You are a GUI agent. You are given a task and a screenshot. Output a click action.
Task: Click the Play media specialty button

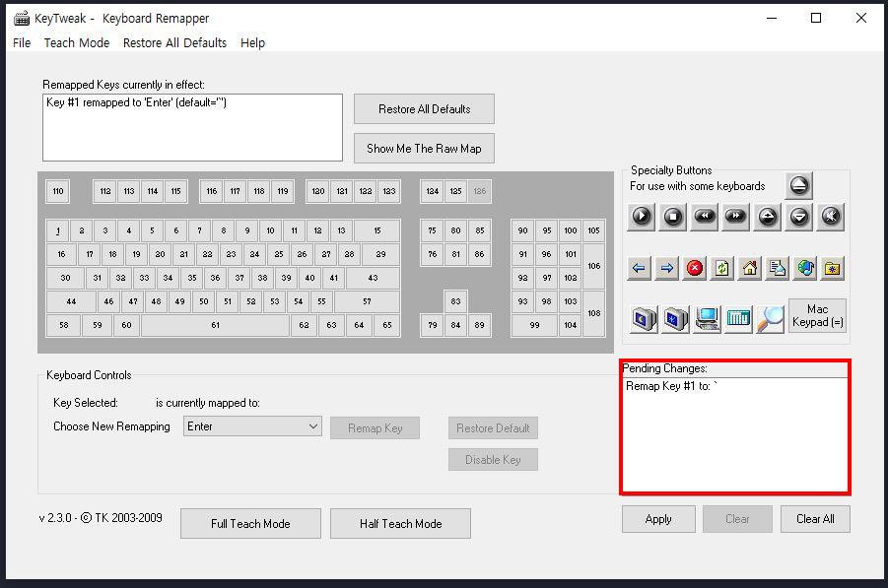tap(641, 217)
